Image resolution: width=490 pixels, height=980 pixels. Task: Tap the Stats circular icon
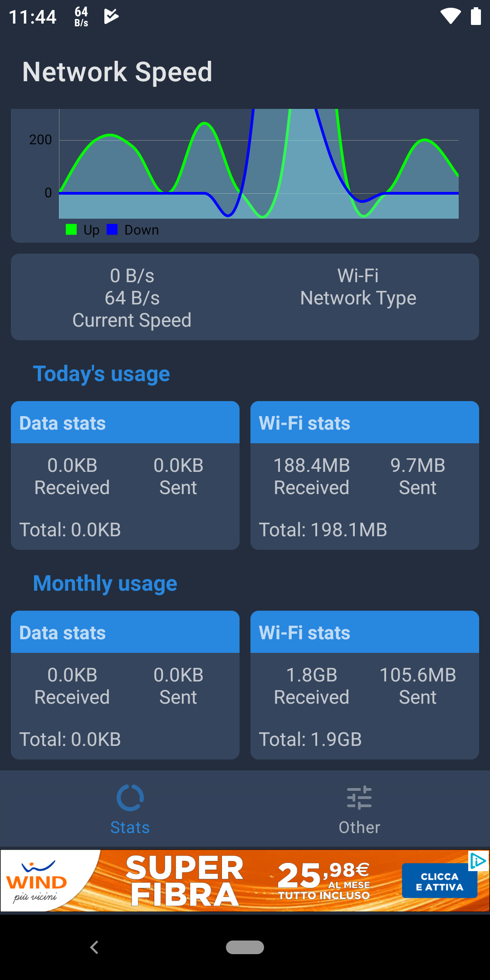coord(130,798)
